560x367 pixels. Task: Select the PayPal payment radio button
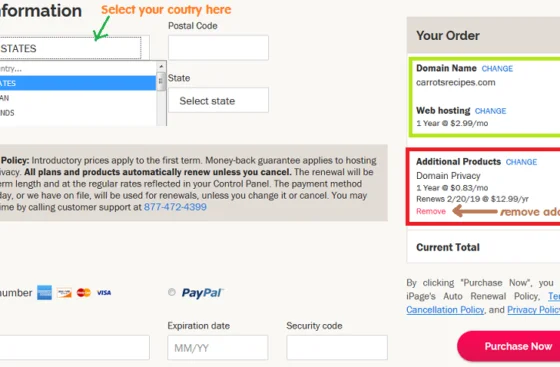172,292
